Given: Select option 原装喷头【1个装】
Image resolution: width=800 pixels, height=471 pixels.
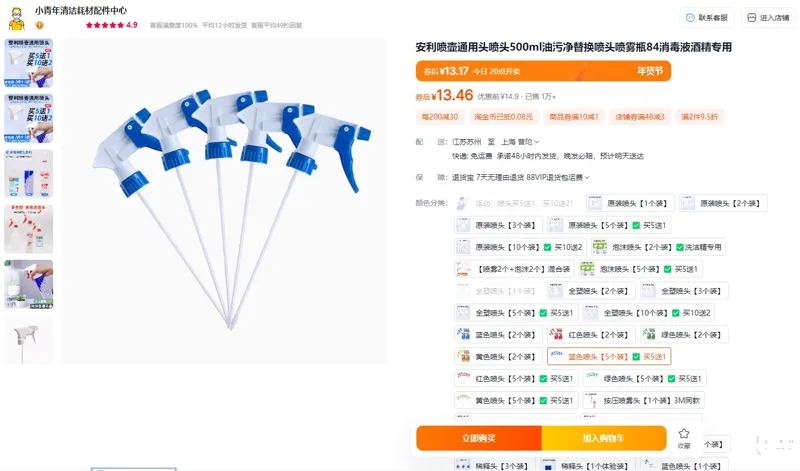Looking at the screenshot, I should tap(630, 203).
